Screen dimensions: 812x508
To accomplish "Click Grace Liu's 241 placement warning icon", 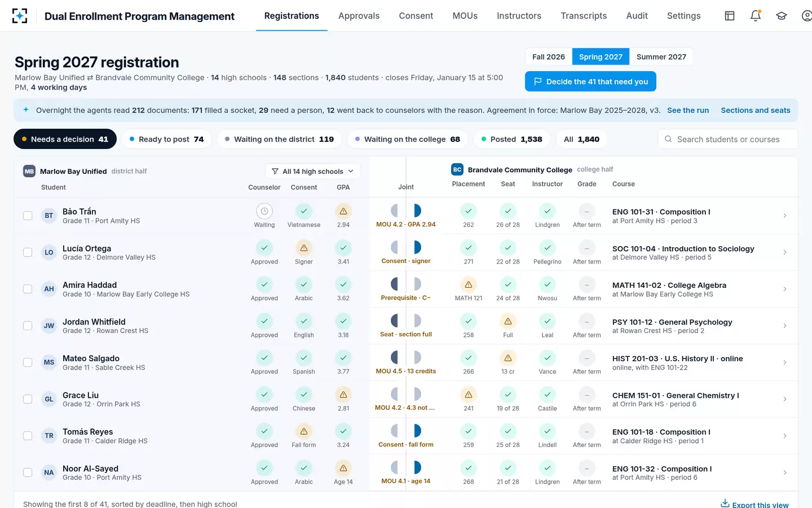I will (x=469, y=395).
